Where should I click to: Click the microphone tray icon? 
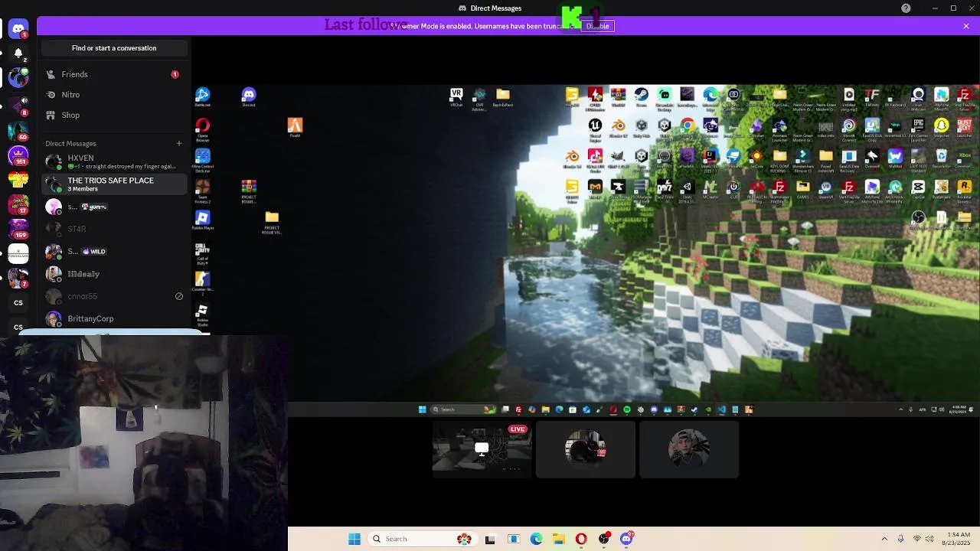(x=901, y=539)
